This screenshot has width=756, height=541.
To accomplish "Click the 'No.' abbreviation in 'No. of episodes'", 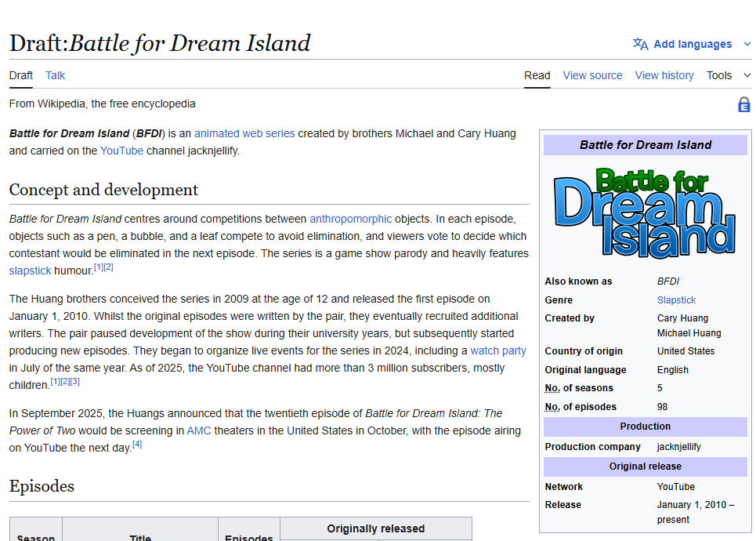I will click(552, 407).
